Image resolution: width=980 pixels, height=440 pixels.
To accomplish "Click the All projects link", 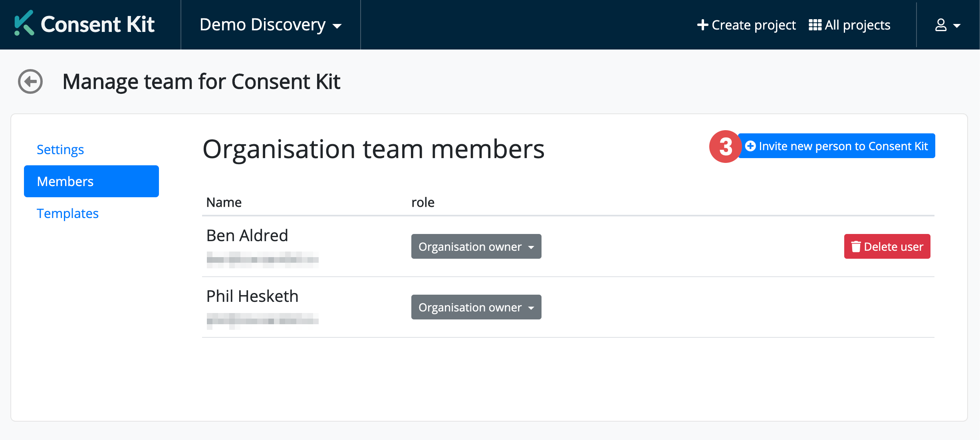I will [x=857, y=25].
